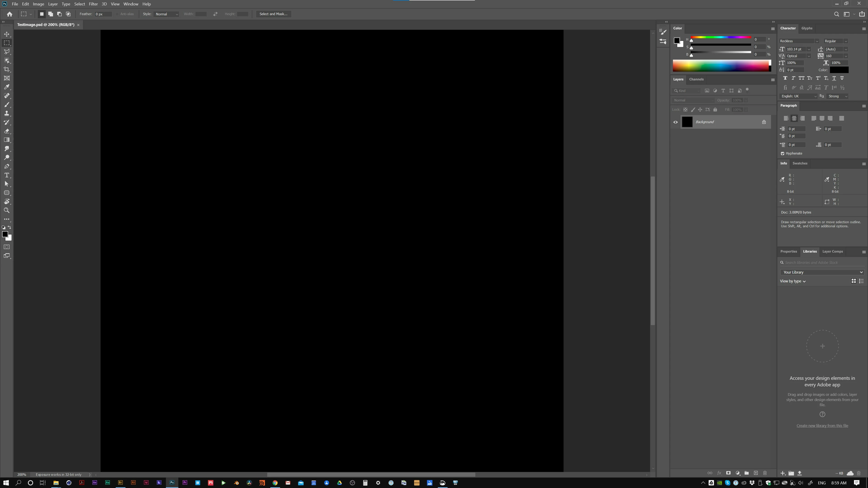Select the Gradient tool

click(x=7, y=140)
